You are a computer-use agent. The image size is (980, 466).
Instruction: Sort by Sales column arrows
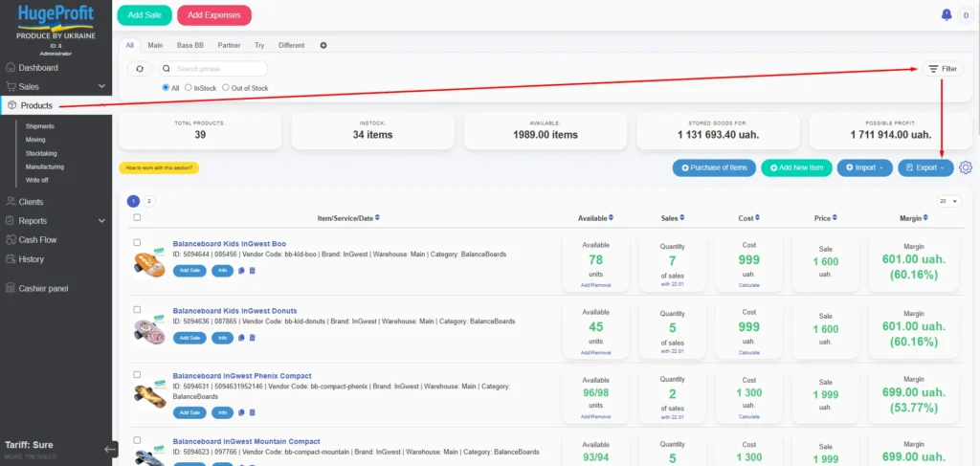click(x=681, y=218)
